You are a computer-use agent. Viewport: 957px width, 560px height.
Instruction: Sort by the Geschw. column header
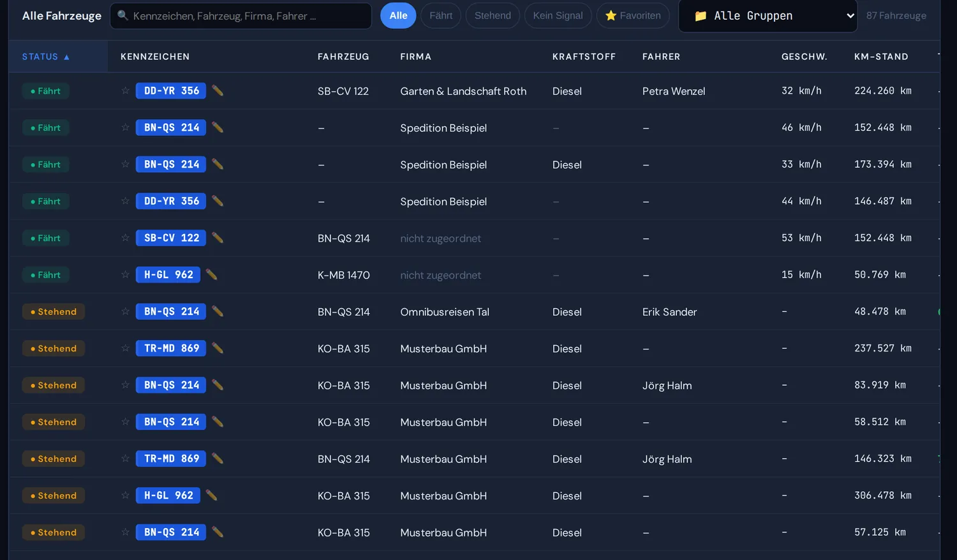[x=804, y=57]
